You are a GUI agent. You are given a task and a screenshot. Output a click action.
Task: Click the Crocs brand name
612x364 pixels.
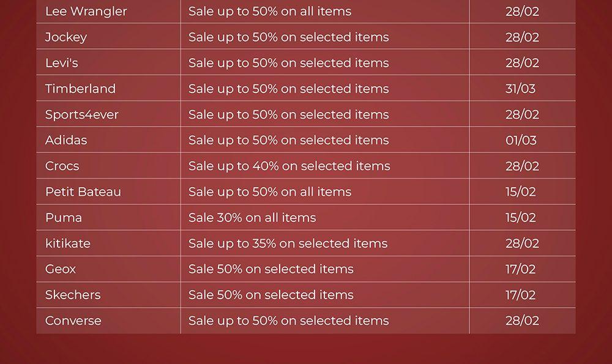(62, 166)
